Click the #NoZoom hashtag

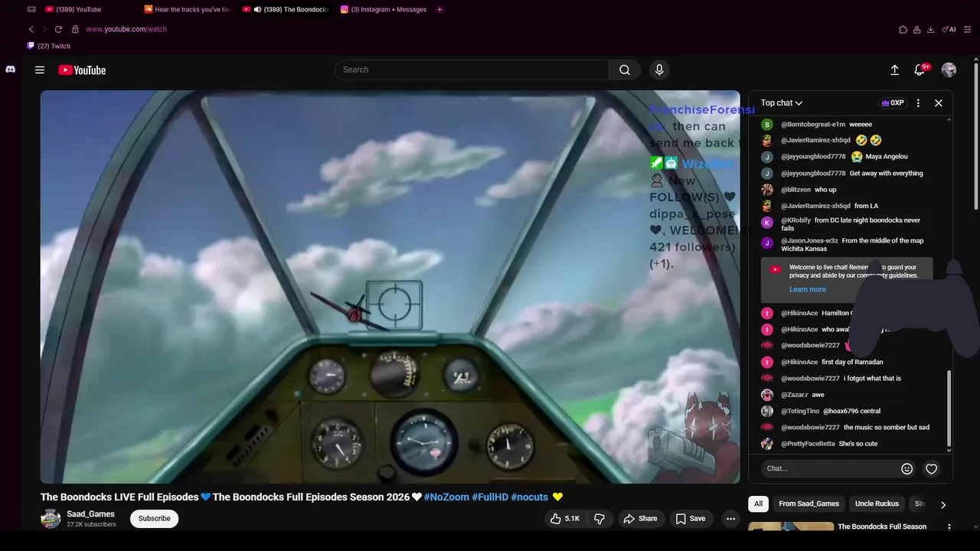pyautogui.click(x=446, y=497)
